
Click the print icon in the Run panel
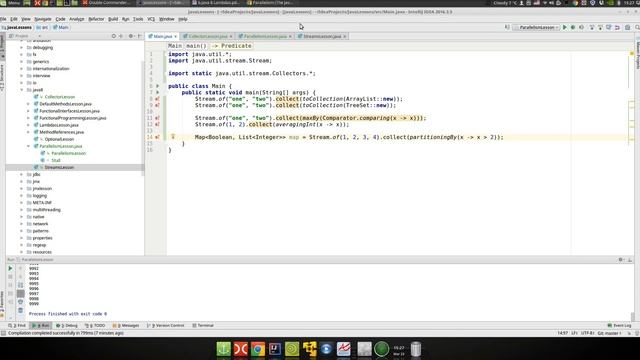pyautogui.click(x=20, y=302)
